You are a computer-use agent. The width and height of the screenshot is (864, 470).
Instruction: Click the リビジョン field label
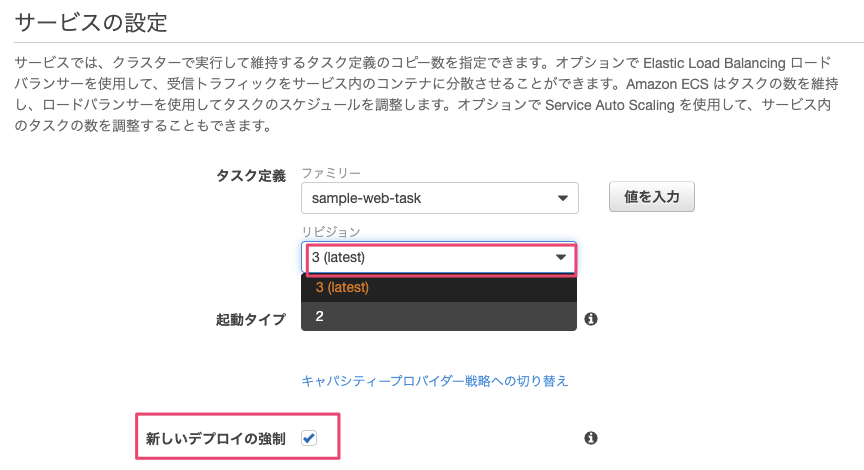331,232
